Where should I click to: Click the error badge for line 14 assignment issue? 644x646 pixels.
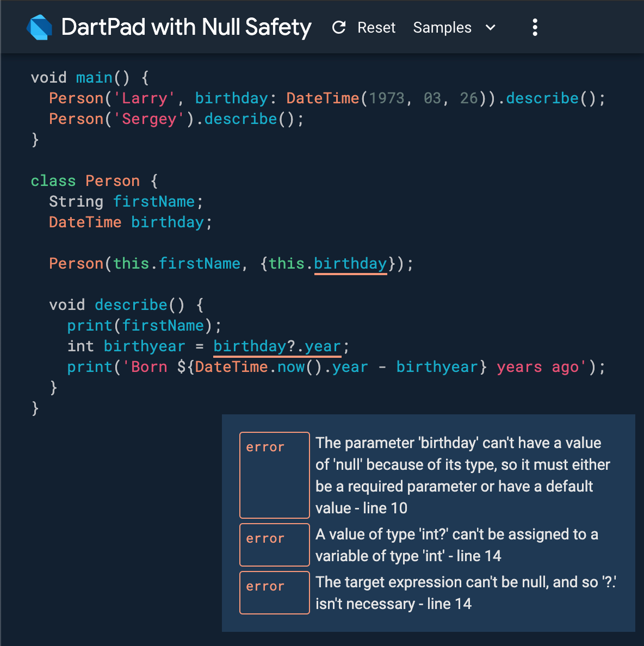[x=274, y=544]
